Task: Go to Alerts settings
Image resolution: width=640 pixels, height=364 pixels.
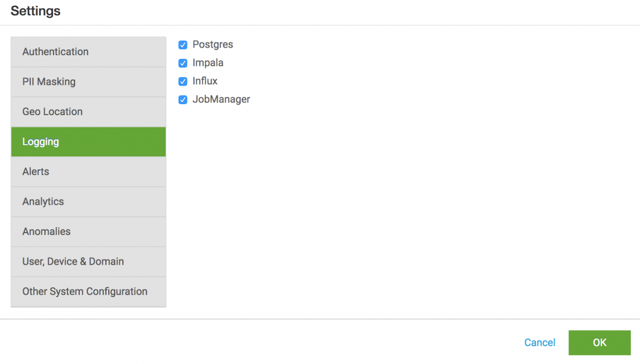Action: click(x=88, y=172)
